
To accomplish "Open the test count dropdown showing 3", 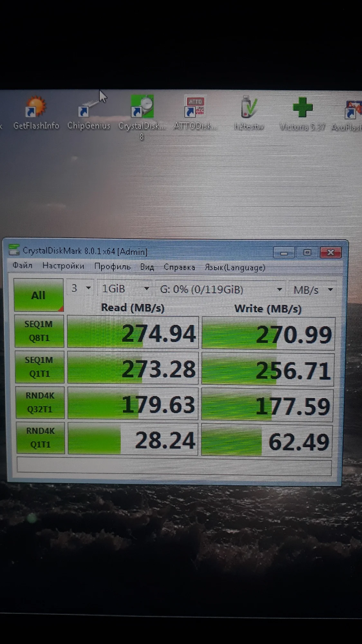I will [x=80, y=288].
